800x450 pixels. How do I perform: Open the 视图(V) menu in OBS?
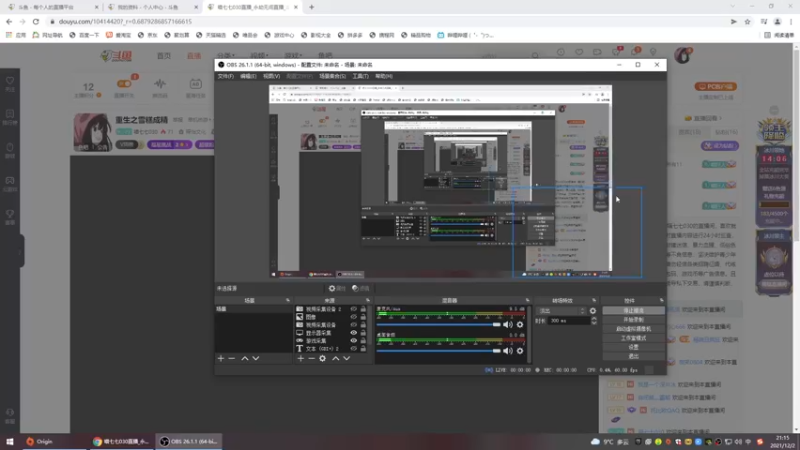click(x=271, y=76)
